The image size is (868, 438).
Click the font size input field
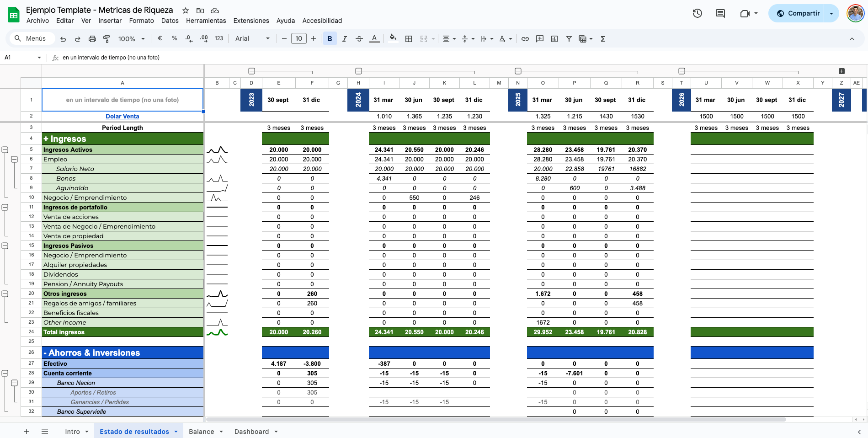point(298,39)
